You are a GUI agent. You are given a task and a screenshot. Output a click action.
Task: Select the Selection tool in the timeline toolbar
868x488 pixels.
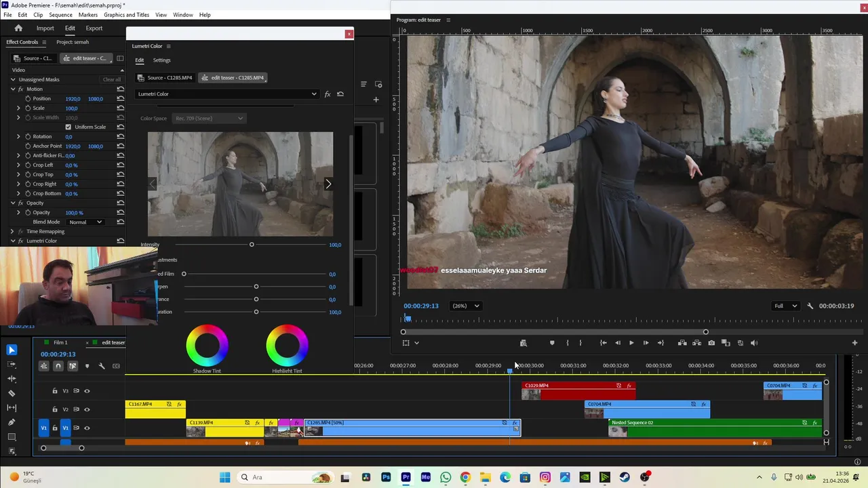click(12, 350)
